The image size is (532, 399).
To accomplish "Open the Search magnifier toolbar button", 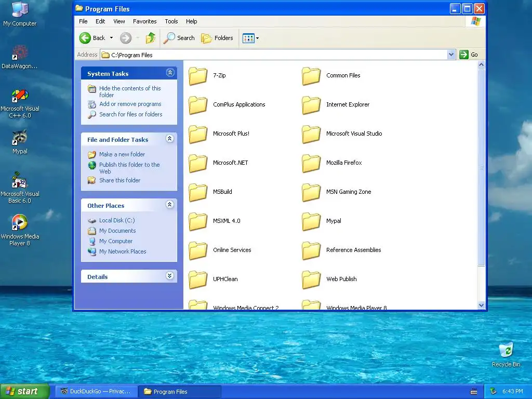I will click(x=179, y=38).
